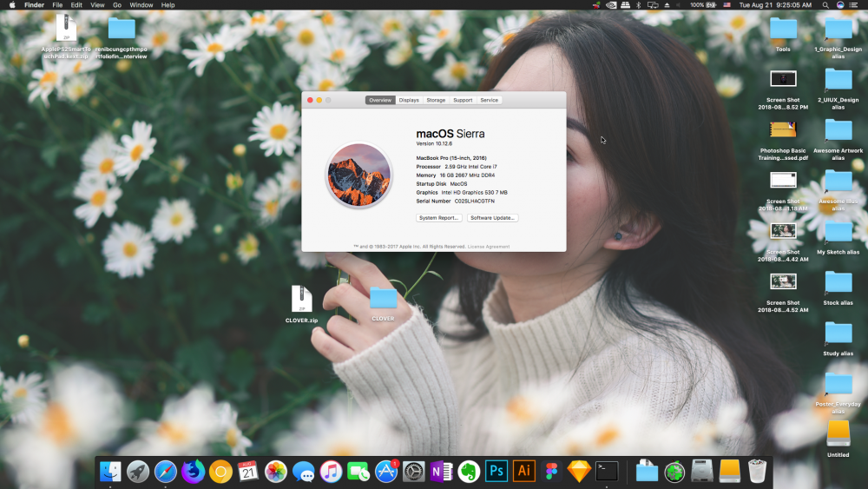Open the Apple menu
Viewport: 868px width, 489px height.
12,5
